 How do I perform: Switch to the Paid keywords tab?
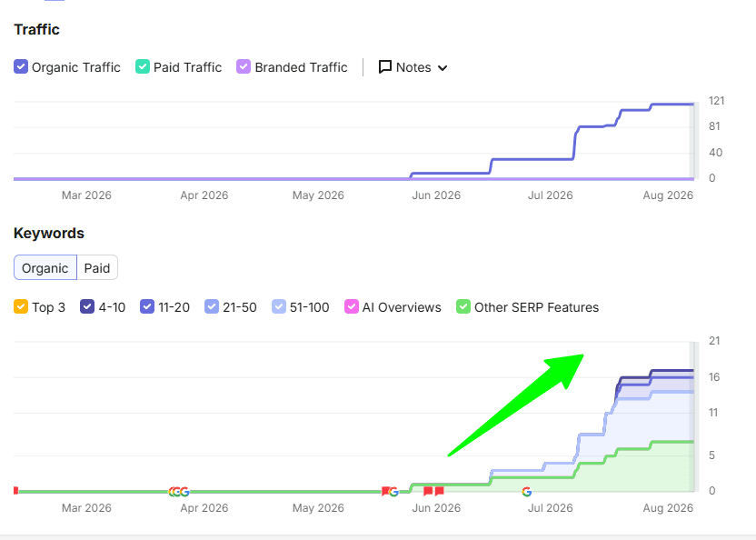(x=97, y=268)
